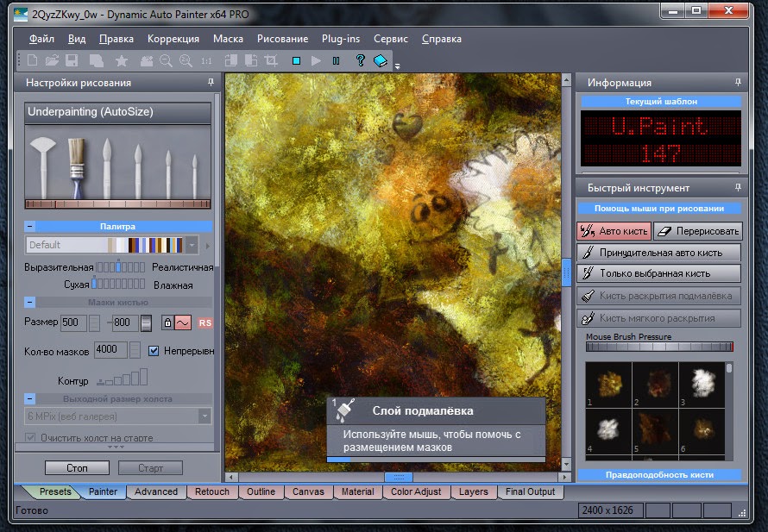Adjust the Mouse Brush Pressure slider
The image size is (768, 532).
[x=659, y=347]
